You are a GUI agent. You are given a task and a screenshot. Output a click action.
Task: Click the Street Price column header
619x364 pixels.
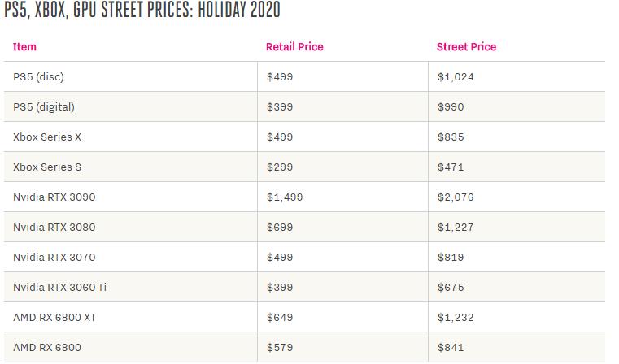(466, 47)
